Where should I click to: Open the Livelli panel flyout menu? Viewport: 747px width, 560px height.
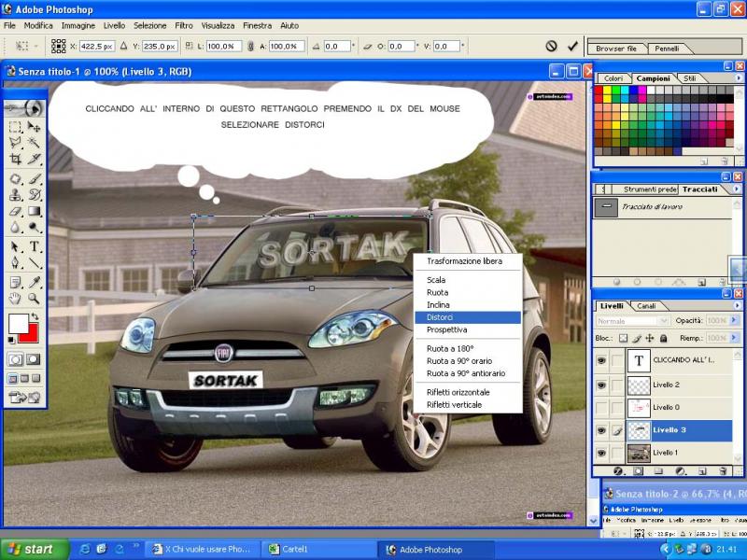(x=737, y=306)
